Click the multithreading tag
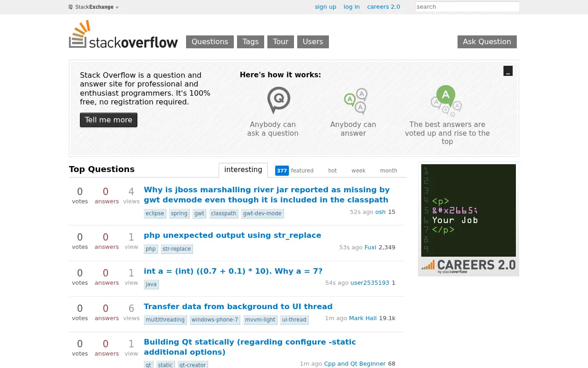Viewport: 588px width, 368px height. [x=165, y=320]
